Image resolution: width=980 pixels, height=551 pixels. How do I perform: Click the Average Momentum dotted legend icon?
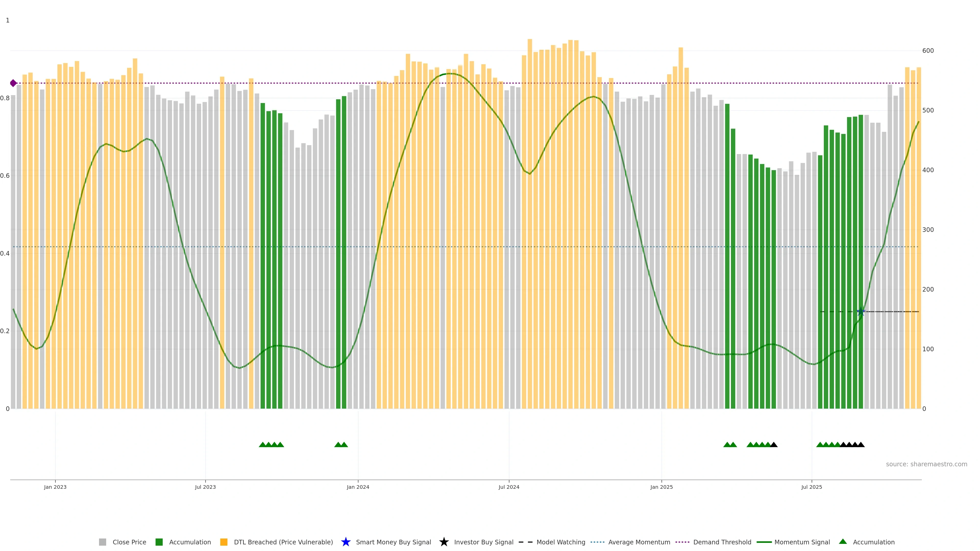[597, 542]
